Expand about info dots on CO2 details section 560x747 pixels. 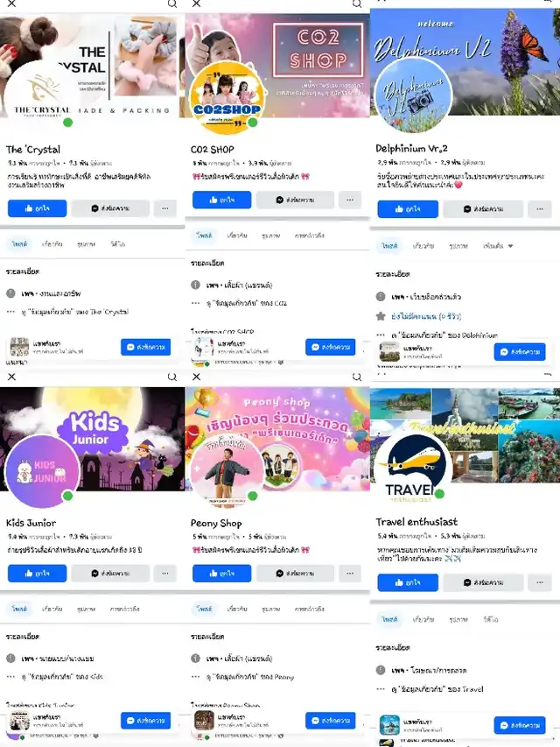pyautogui.click(x=196, y=303)
